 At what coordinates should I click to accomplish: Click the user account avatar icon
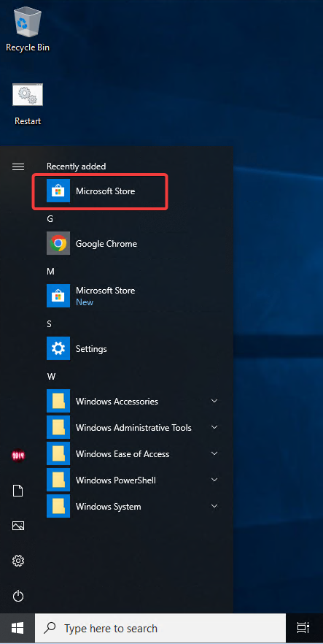[x=18, y=455]
